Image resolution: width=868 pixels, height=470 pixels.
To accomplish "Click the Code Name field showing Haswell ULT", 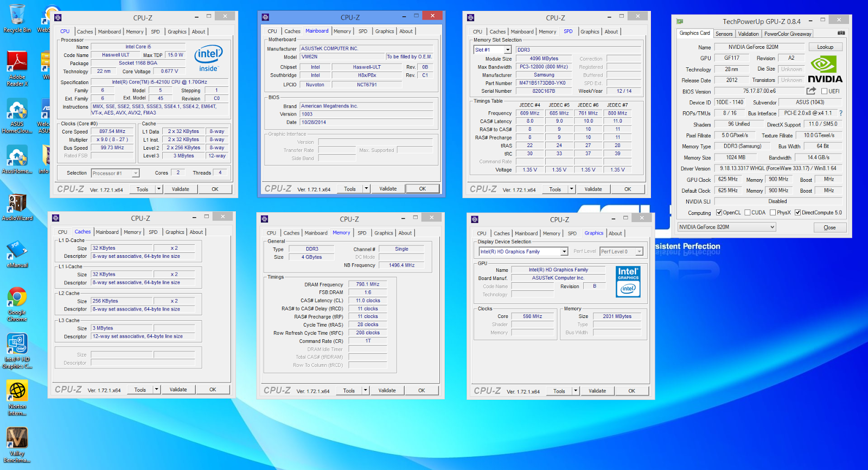I will [x=116, y=55].
